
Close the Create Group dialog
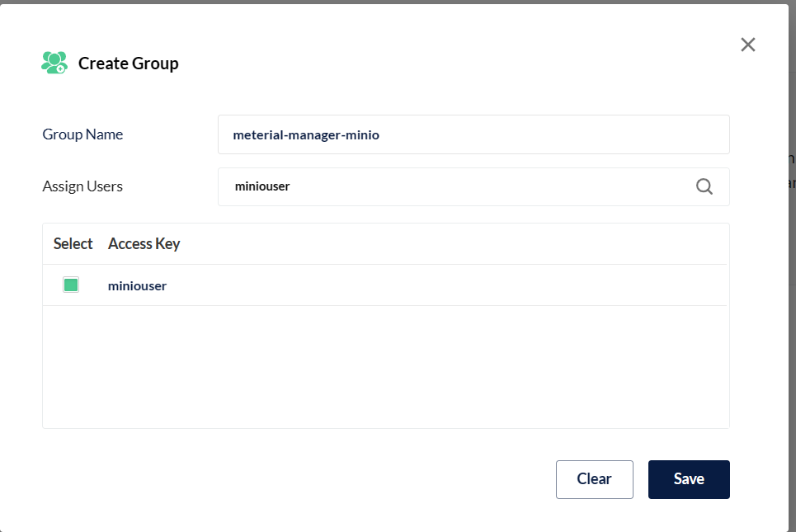(x=747, y=45)
